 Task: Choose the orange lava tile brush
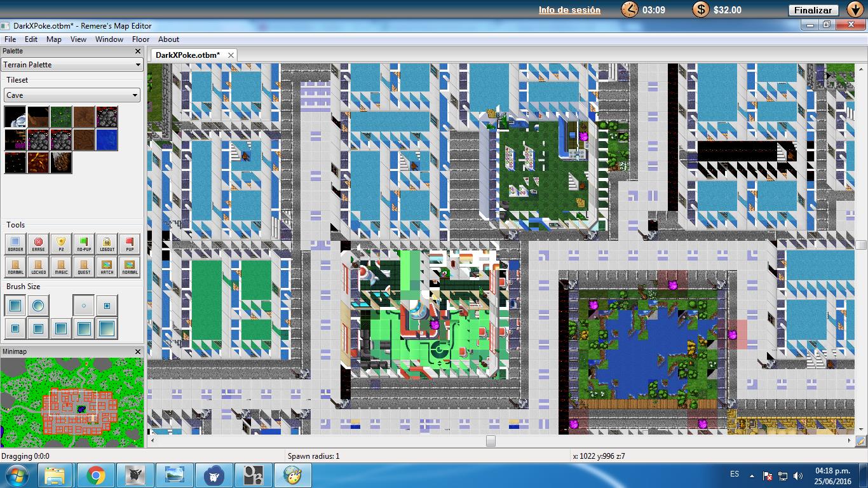38,163
